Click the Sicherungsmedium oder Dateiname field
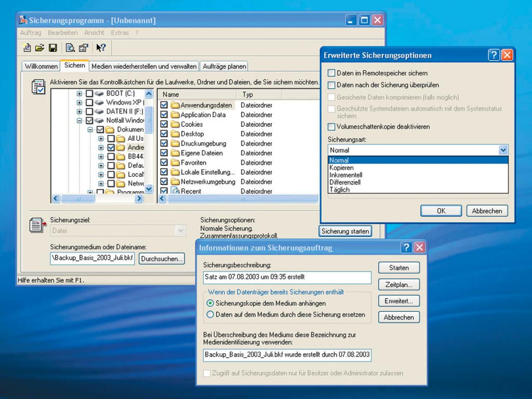Image resolution: width=532 pixels, height=399 pixels. tap(92, 258)
